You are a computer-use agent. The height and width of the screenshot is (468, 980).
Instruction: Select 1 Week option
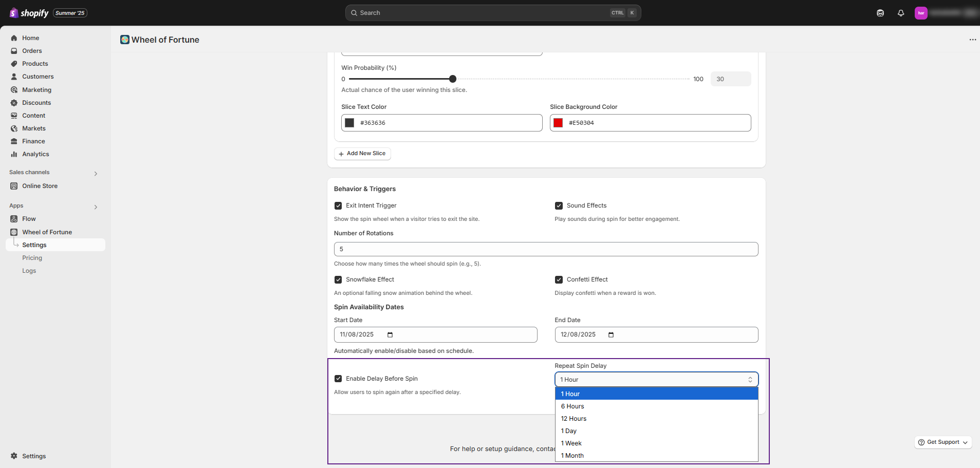click(656, 443)
